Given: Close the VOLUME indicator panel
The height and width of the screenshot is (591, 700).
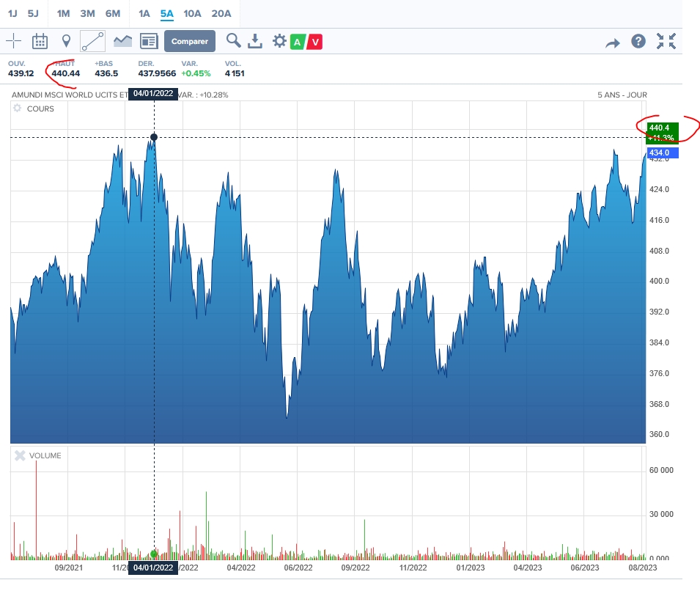Looking at the screenshot, I should click(20, 455).
